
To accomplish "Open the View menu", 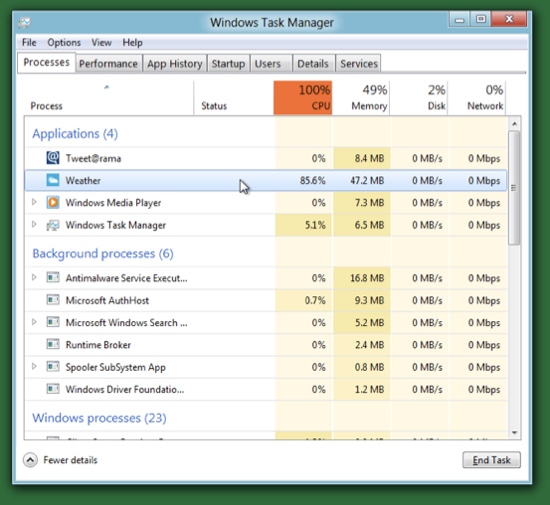I will pyautogui.click(x=101, y=42).
